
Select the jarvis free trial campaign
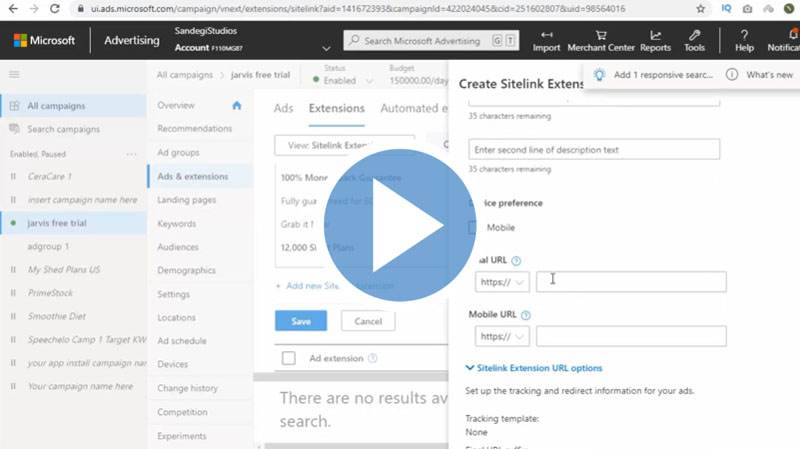pyautogui.click(x=73, y=223)
